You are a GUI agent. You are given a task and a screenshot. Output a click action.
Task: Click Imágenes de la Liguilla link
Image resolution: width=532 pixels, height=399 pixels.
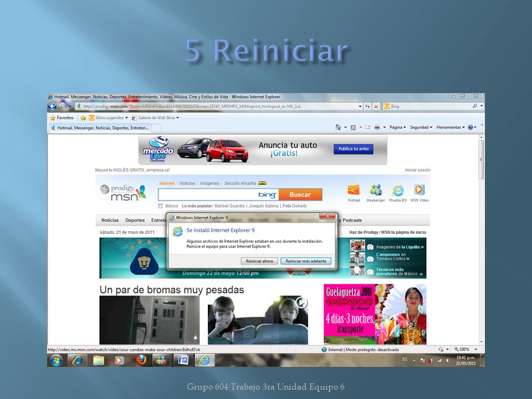pyautogui.click(x=400, y=247)
